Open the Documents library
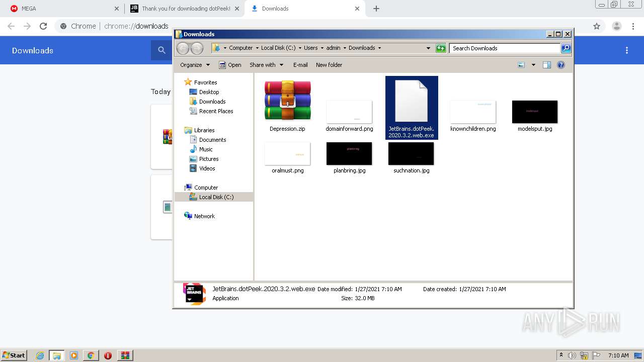644x362 pixels. tap(208, 140)
